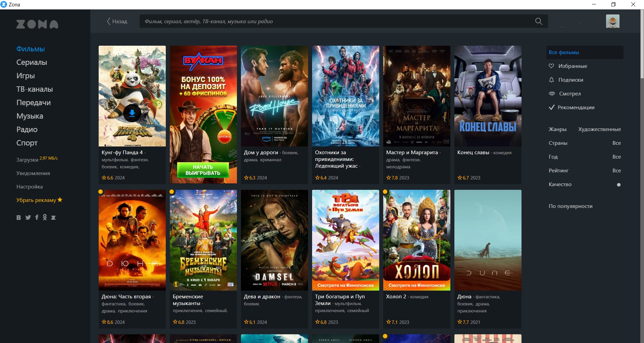This screenshot has width=644, height=343.
Task: Open the Twitter bird icon in sidebar
Action: click(28, 217)
